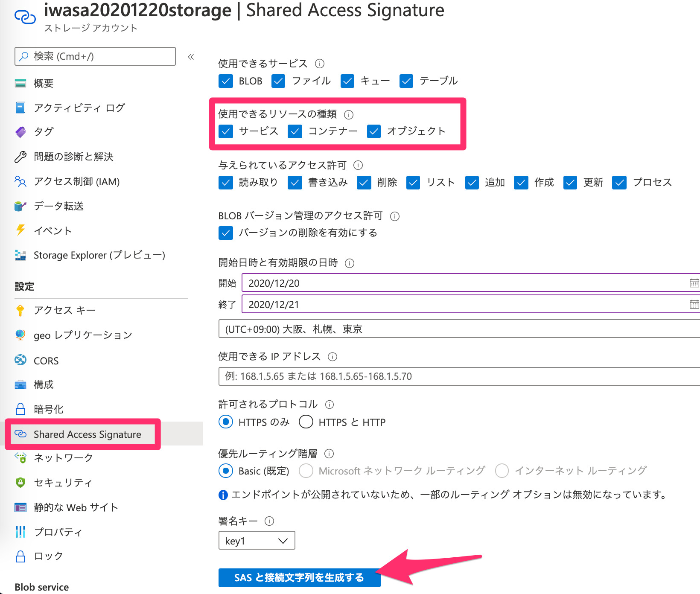
Task: Select the HTTPS と HTTP radio button
Action: (x=306, y=422)
